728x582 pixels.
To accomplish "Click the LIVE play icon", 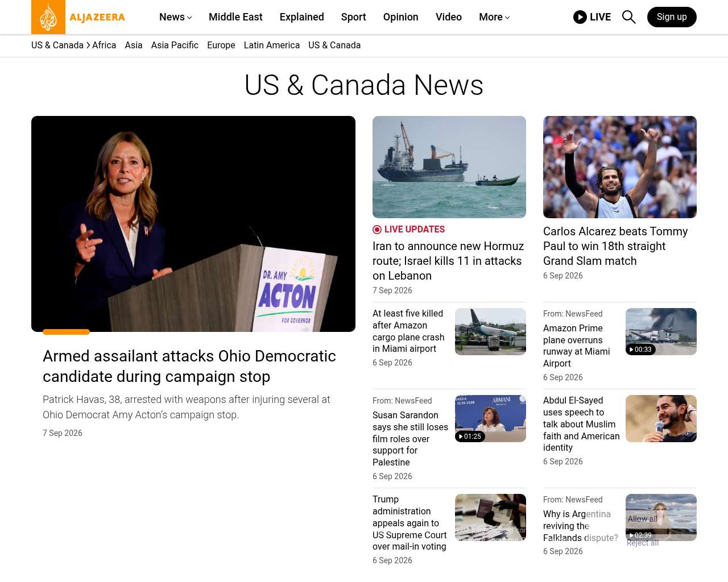I will [x=580, y=17].
